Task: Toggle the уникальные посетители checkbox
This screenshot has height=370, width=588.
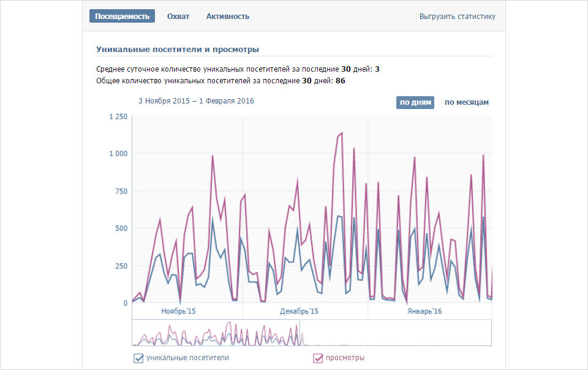Action: [138, 358]
